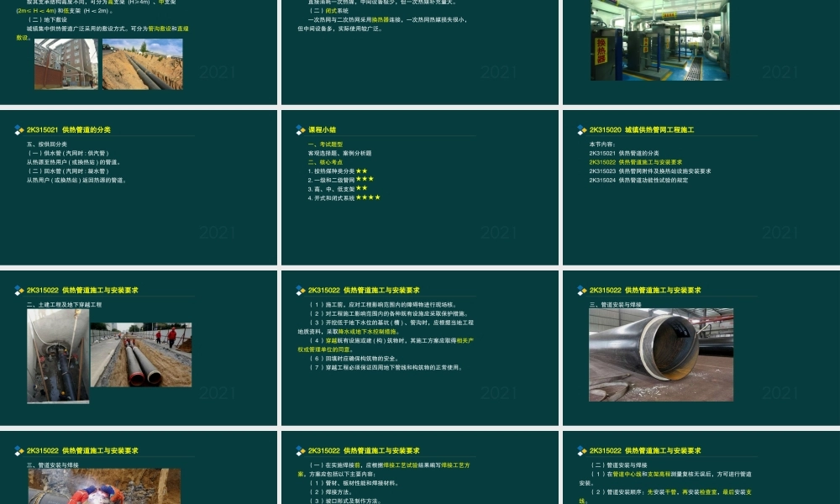Image resolution: width=840 pixels, height=504 pixels.
Task: Click the ★★★ stars next to "一级和二级管网"
Action: pos(366,178)
